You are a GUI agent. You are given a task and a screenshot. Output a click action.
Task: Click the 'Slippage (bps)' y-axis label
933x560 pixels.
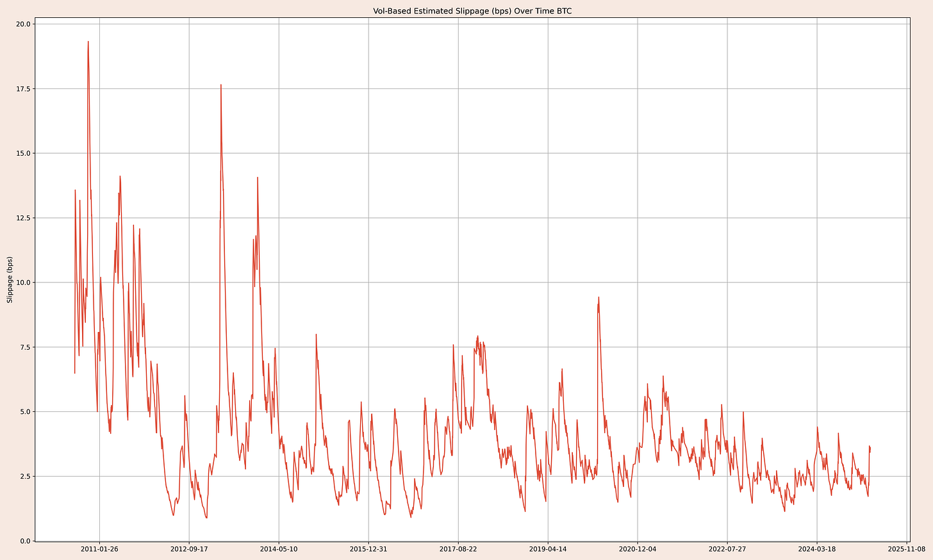click(x=10, y=279)
